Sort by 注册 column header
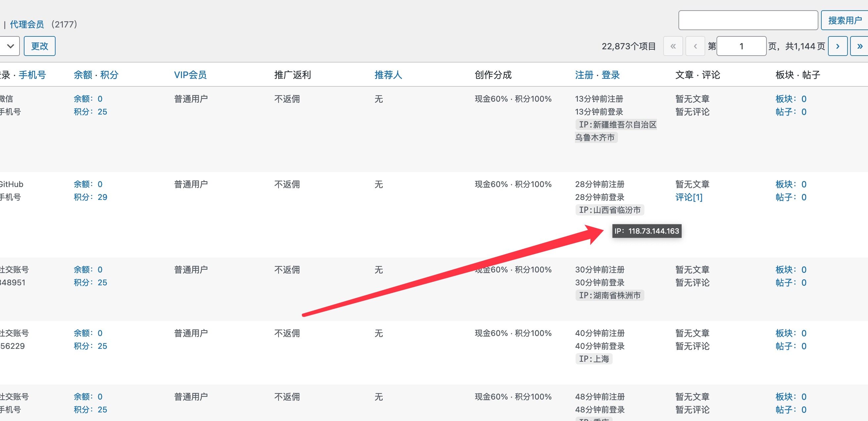868x421 pixels. pyautogui.click(x=584, y=75)
